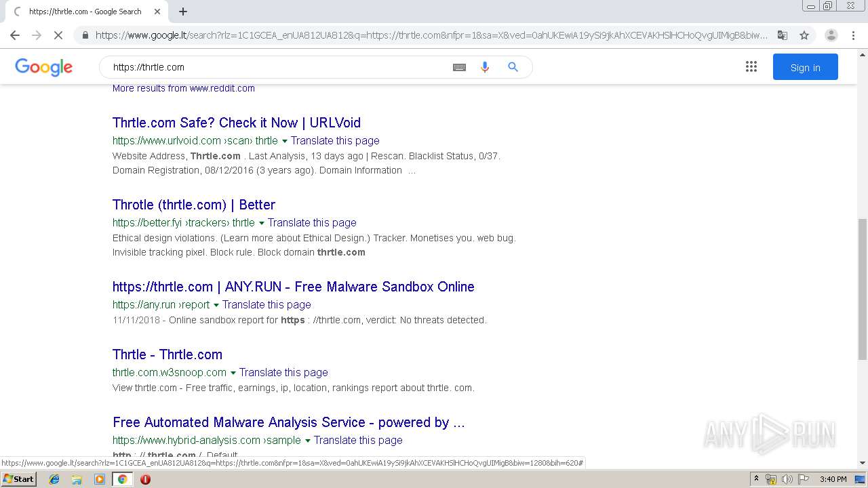
Task: Click the thrtle.com.w3snoop.com green URL text
Action: tap(170, 373)
